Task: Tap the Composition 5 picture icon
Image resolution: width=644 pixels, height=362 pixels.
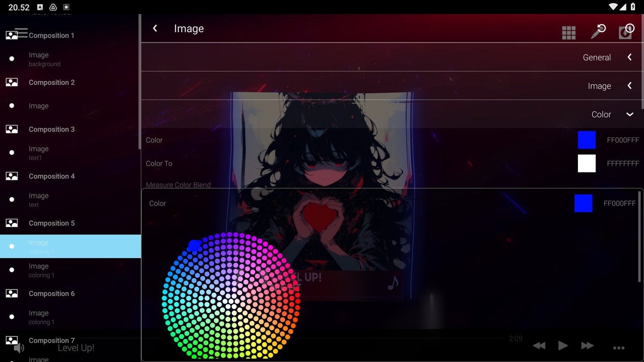Action: [x=12, y=223]
